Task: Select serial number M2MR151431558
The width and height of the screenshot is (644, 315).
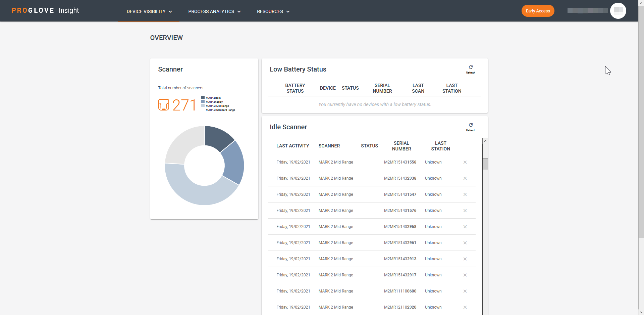Action: tap(400, 162)
